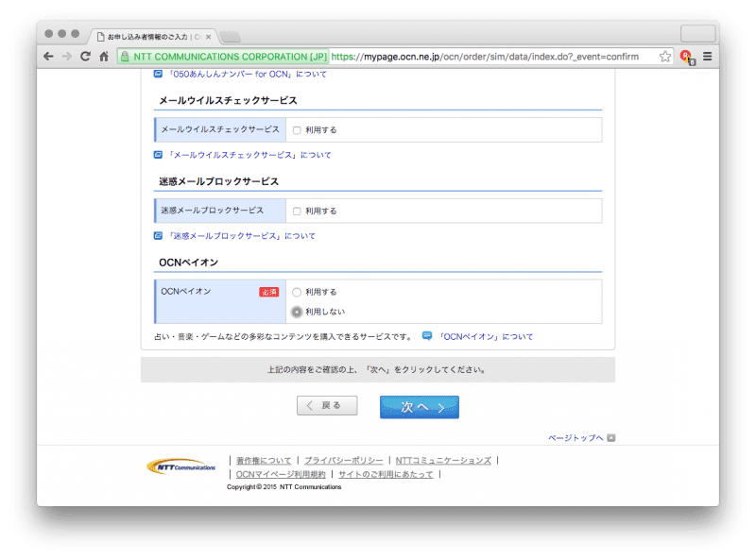The width and height of the screenshot is (756, 559).
Task: Click the OCNペイオン section heading
Action: [188, 263]
